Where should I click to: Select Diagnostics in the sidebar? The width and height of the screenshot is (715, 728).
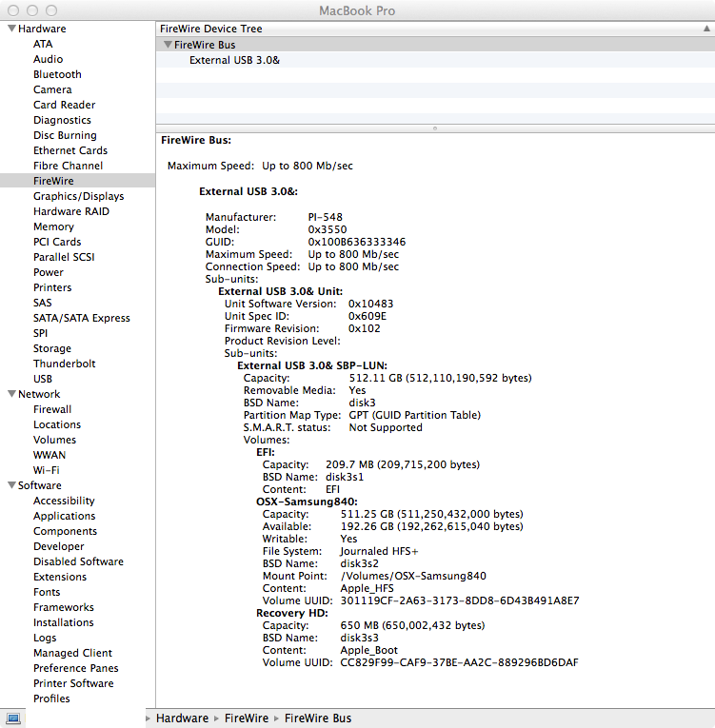click(62, 120)
